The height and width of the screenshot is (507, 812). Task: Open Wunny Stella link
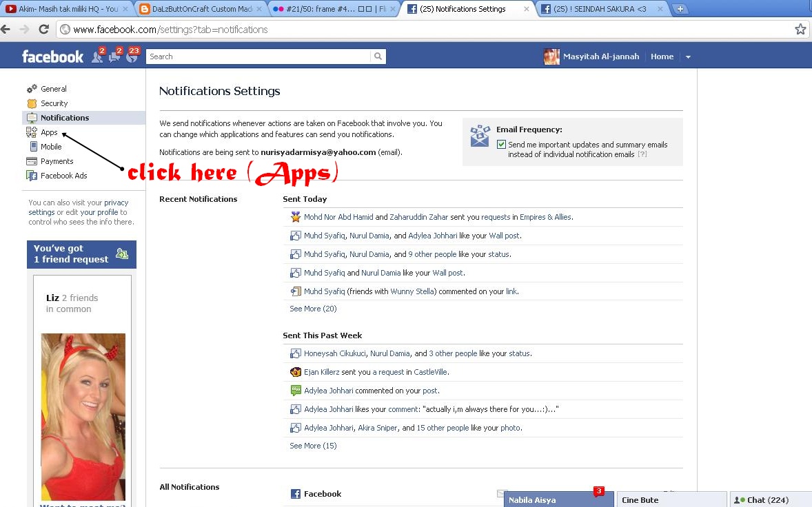(412, 291)
